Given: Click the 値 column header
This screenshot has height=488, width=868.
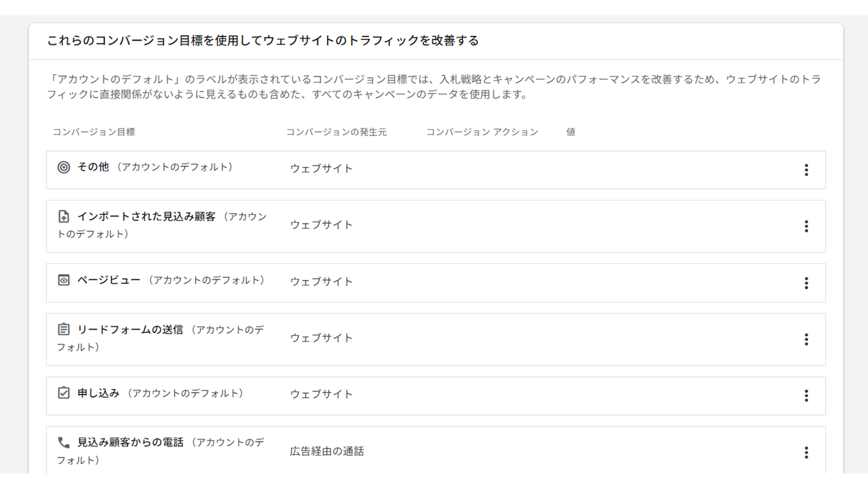Looking at the screenshot, I should pos(571,132).
